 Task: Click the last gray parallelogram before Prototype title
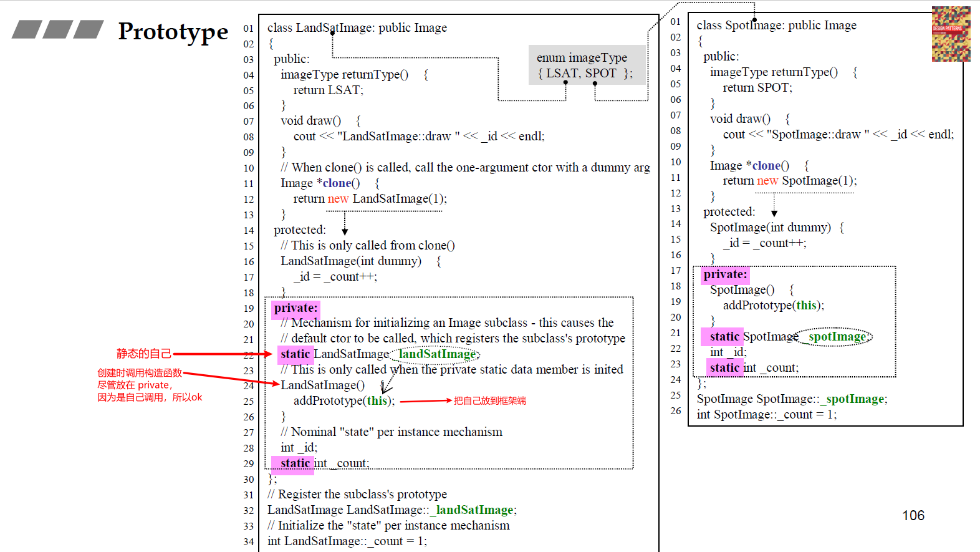(x=88, y=29)
